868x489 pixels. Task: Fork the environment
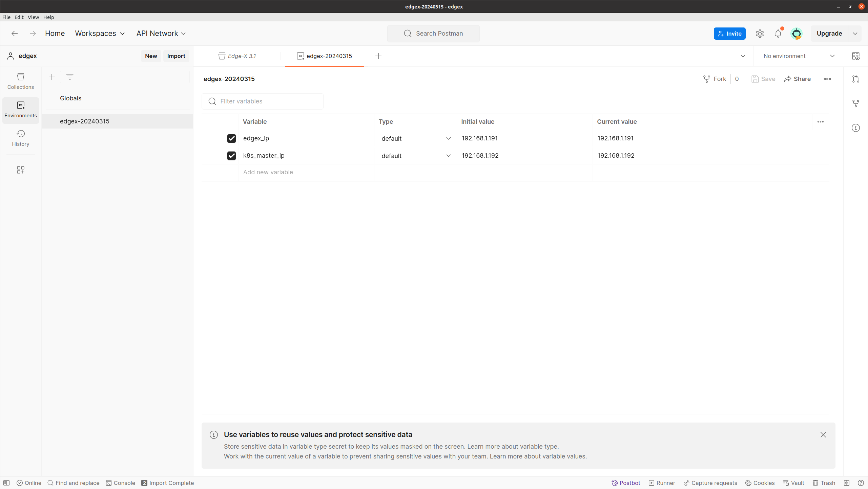pyautogui.click(x=715, y=79)
